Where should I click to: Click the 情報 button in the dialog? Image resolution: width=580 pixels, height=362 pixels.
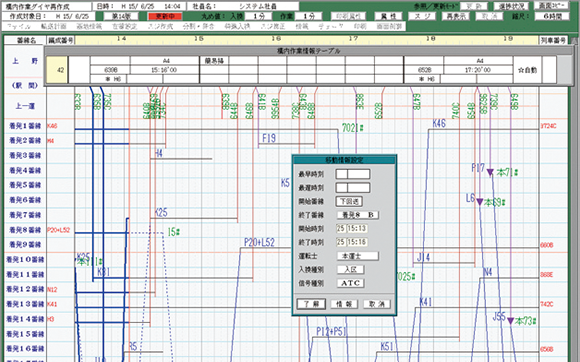(x=344, y=304)
